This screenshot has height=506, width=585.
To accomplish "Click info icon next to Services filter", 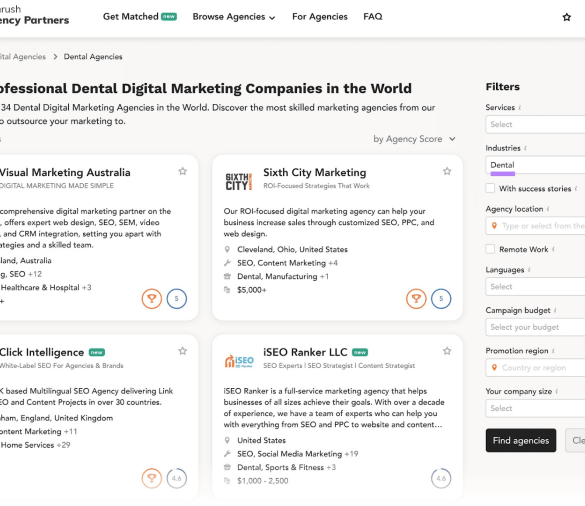I will (520, 107).
